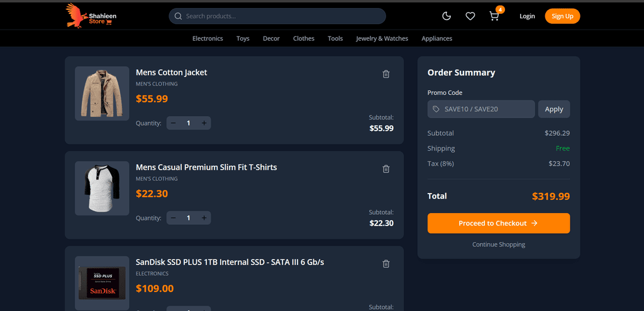Decrease Mens Casual T-Shirts quantity
Image resolution: width=644 pixels, height=311 pixels.
click(174, 218)
